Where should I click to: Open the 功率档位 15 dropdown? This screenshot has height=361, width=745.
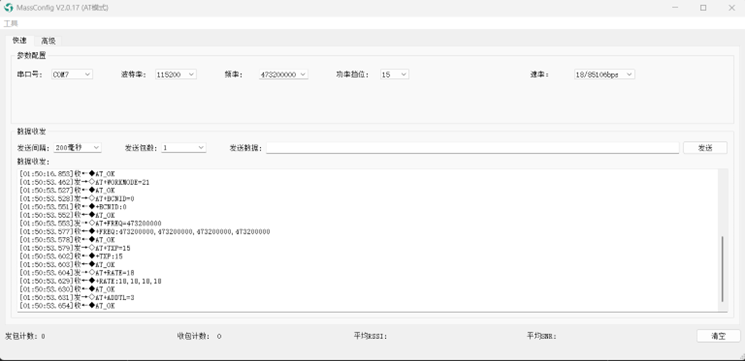pos(394,75)
